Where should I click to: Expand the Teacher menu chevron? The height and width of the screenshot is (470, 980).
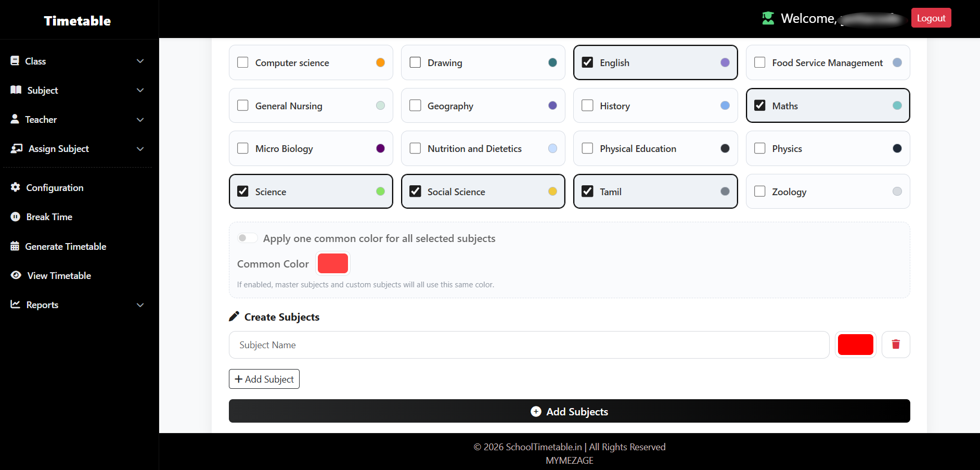tap(140, 120)
